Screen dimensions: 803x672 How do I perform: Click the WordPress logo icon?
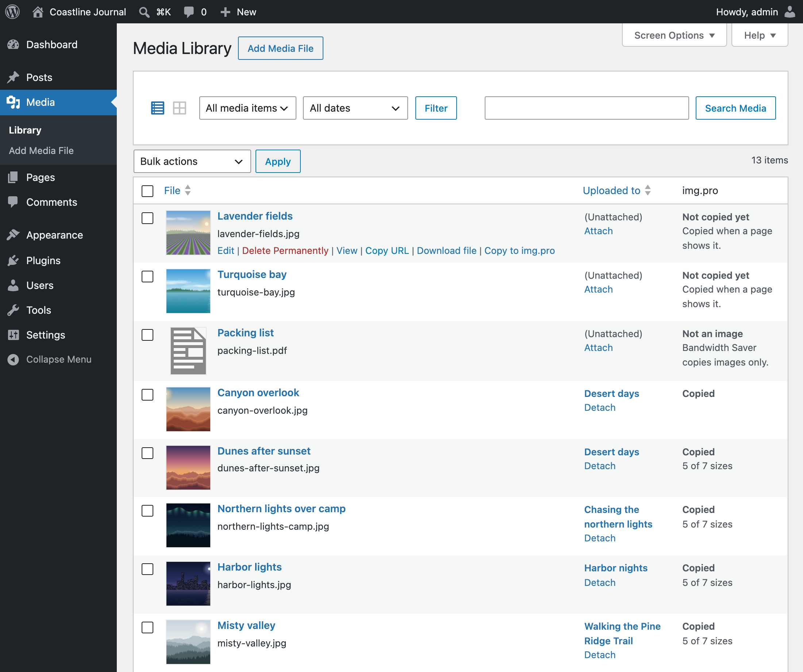tap(12, 12)
